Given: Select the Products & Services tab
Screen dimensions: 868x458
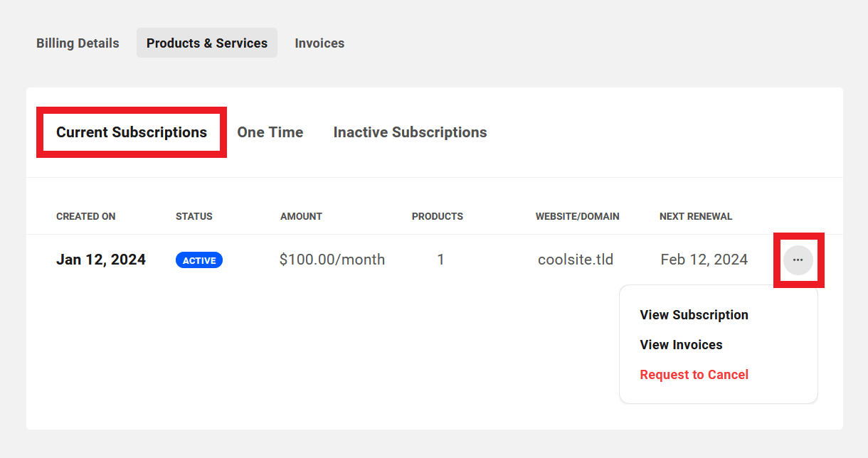Looking at the screenshot, I should pos(206,43).
